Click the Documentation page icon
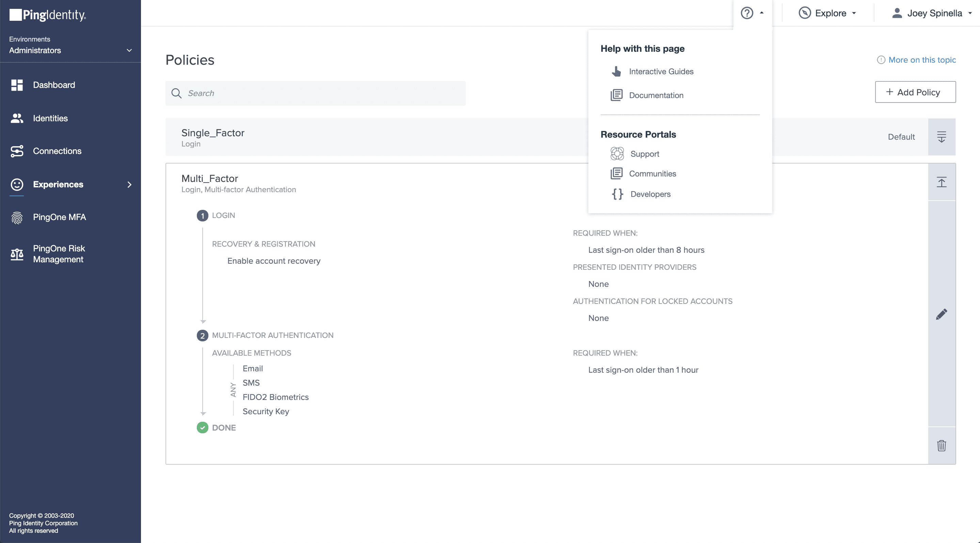The image size is (980, 543). (616, 95)
